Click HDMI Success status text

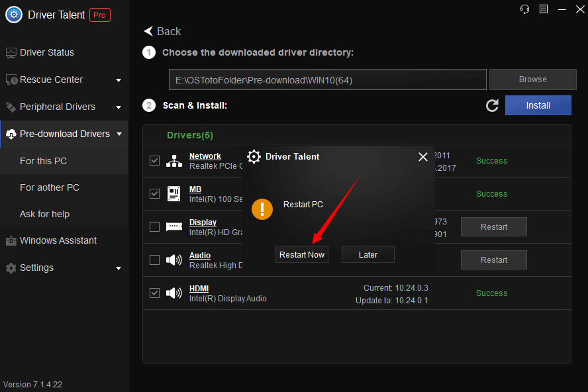click(x=491, y=293)
